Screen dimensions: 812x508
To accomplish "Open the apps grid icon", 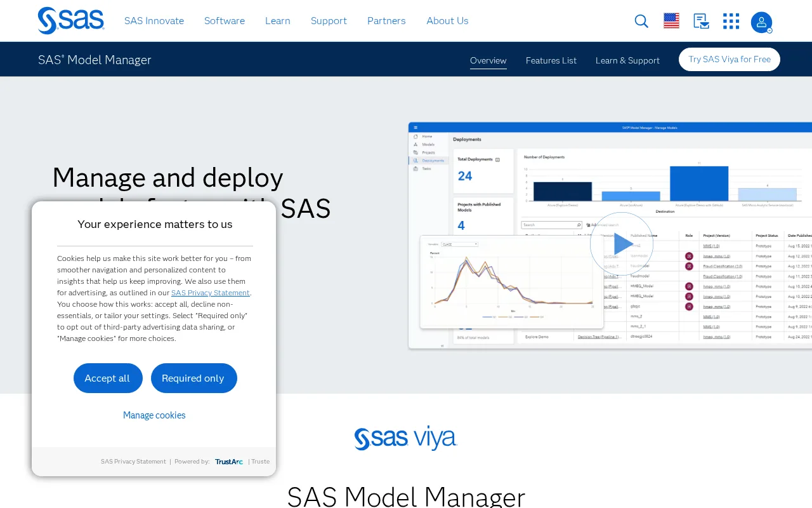I will [731, 21].
